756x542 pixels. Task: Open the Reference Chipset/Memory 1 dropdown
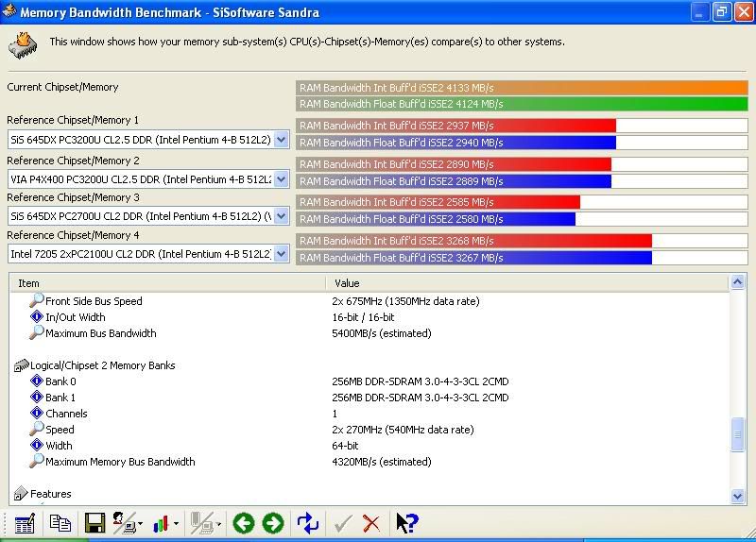[x=281, y=140]
